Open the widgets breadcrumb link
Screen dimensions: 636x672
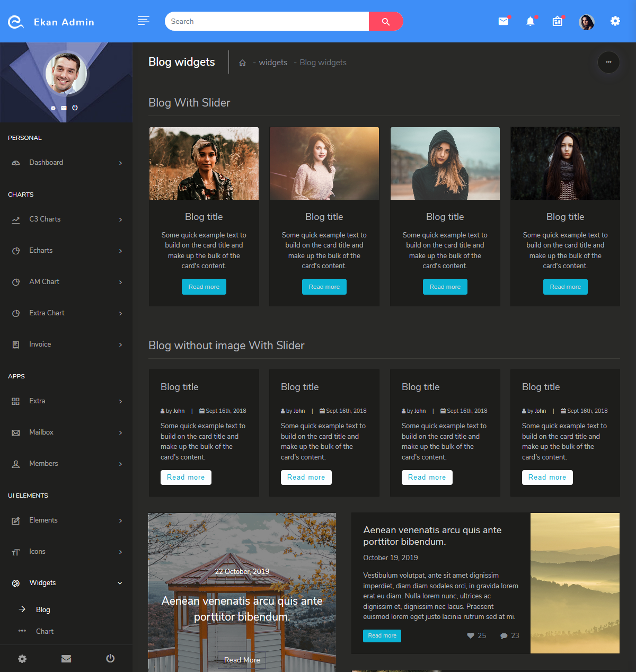(272, 62)
